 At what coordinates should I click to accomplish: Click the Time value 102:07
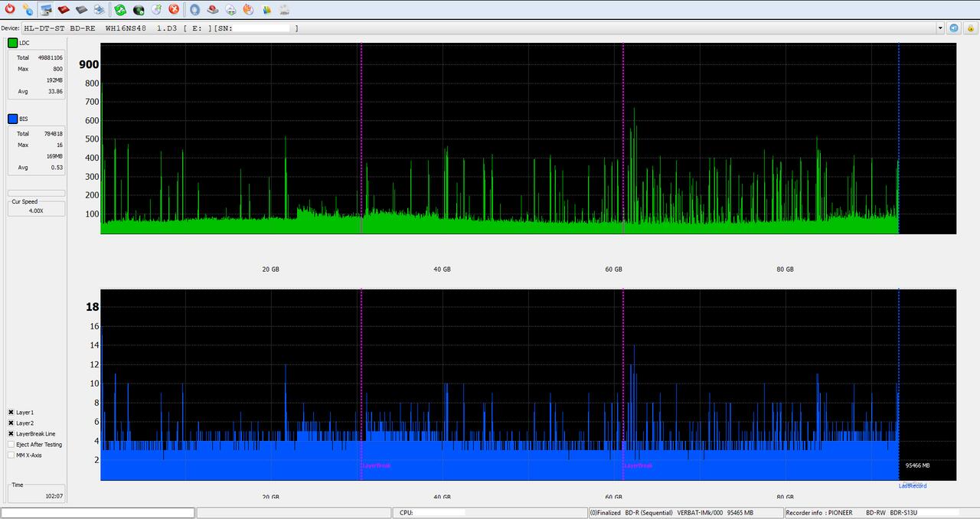[x=54, y=496]
